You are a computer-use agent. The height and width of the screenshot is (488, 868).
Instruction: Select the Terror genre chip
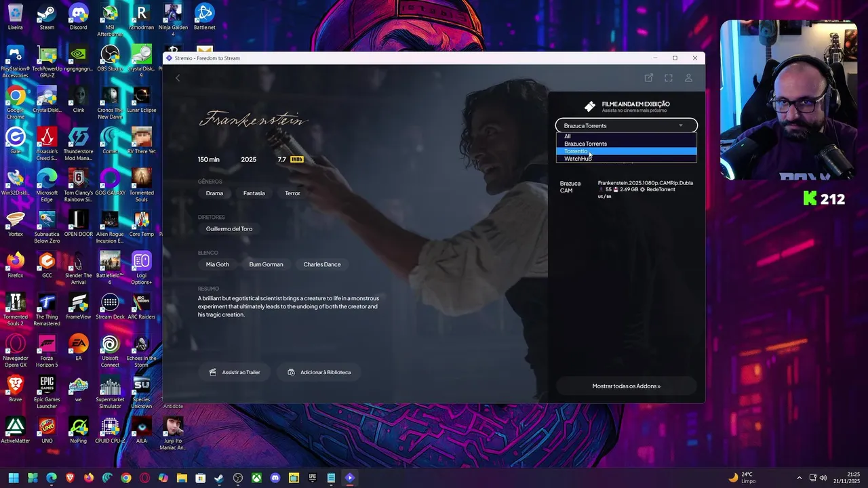click(x=292, y=193)
